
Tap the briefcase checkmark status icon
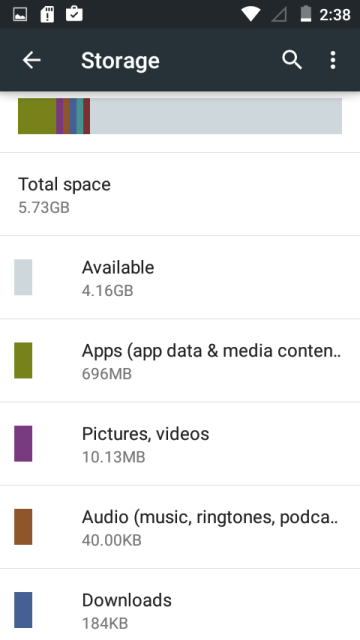(74, 14)
